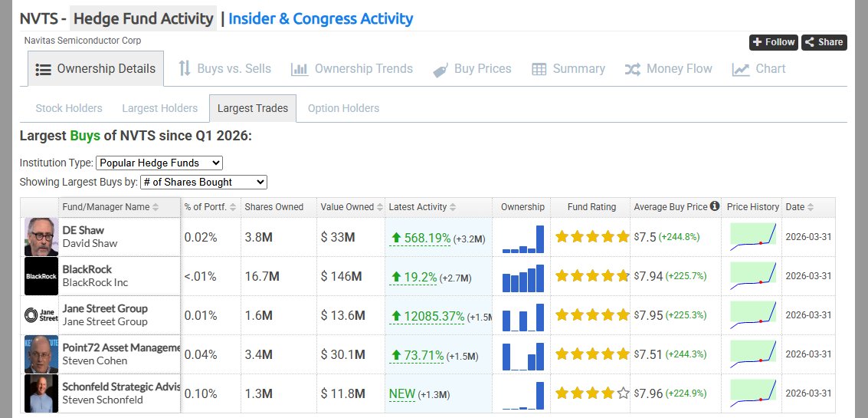The width and height of the screenshot is (868, 418).
Task: Click Jane Street's price history chart
Action: click(x=753, y=315)
